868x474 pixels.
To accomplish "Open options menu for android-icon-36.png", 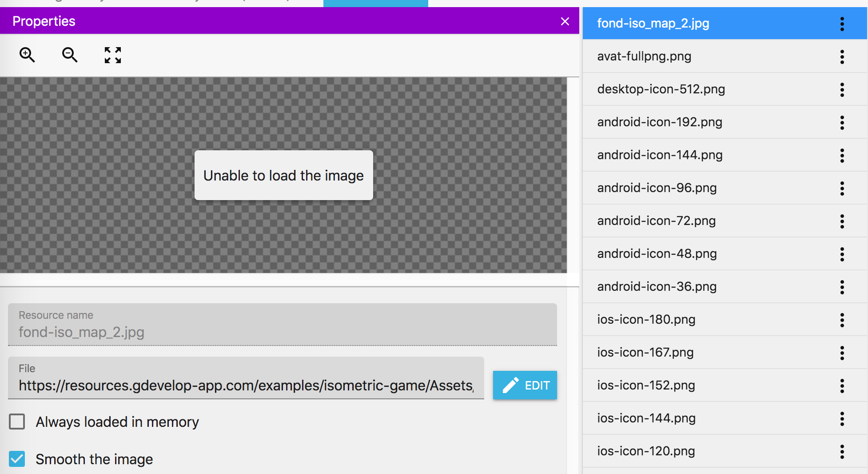I will coord(842,287).
